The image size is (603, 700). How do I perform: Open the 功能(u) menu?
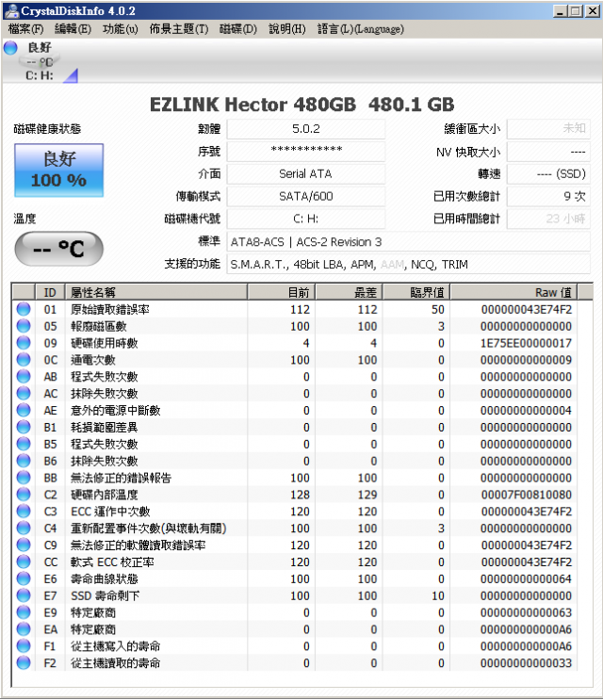[x=120, y=29]
